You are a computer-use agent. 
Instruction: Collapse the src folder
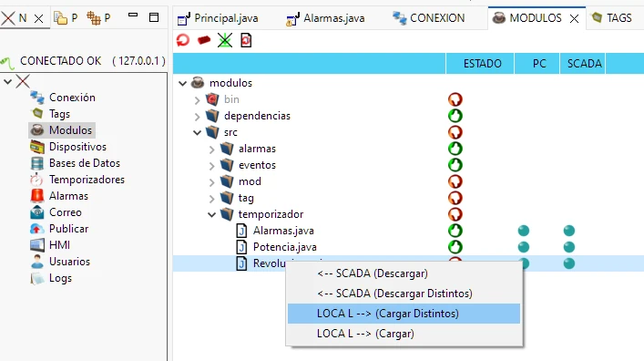[x=197, y=132]
